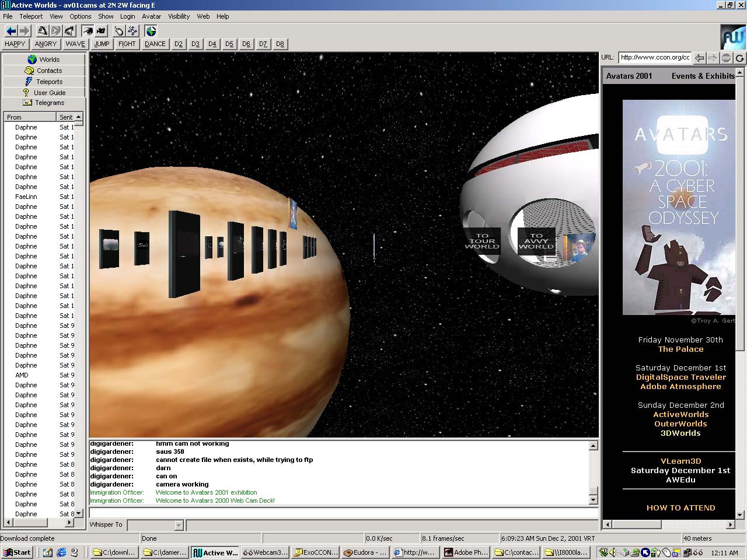747x560 pixels.
Task: Reload the web panel page
Action: pos(739,58)
